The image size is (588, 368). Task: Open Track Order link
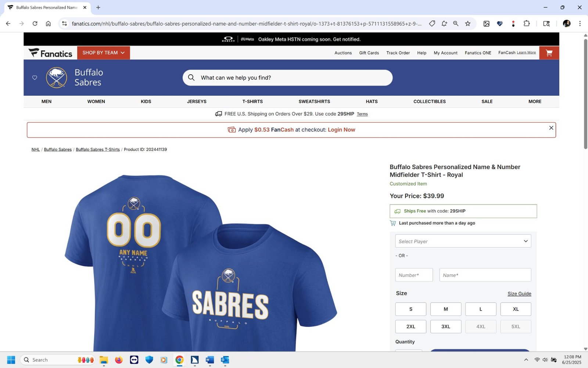pyautogui.click(x=398, y=53)
